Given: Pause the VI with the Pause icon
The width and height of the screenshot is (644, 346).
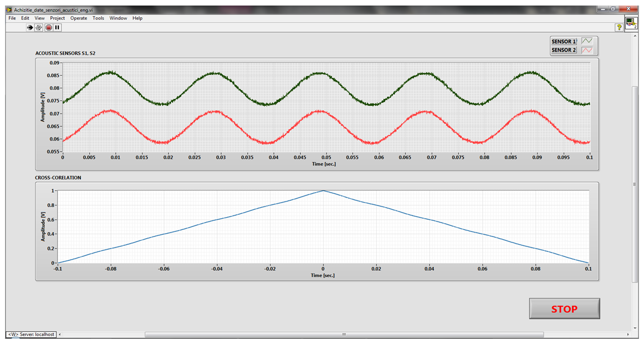Looking at the screenshot, I should 57,27.
